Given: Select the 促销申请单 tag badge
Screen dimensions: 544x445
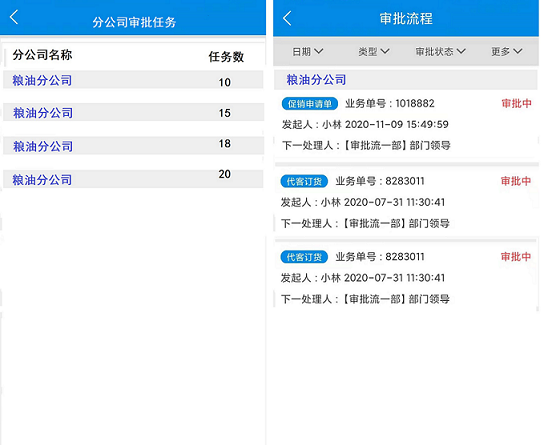Looking at the screenshot, I should point(309,104).
